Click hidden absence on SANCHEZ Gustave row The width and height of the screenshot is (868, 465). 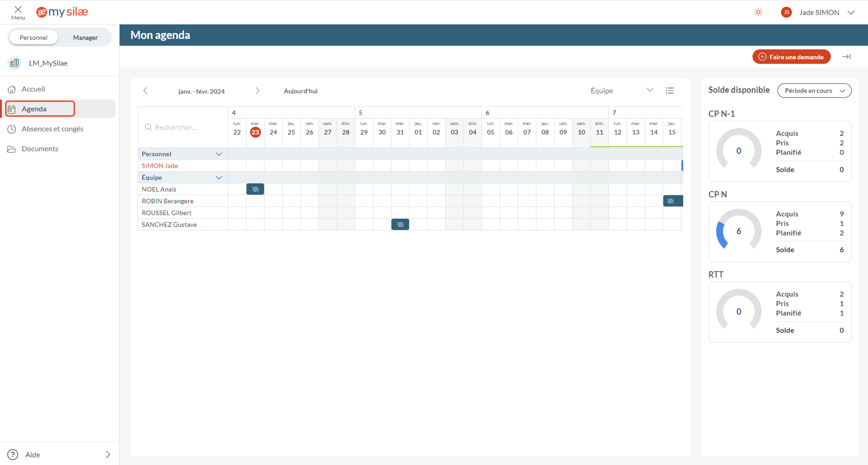click(x=400, y=225)
